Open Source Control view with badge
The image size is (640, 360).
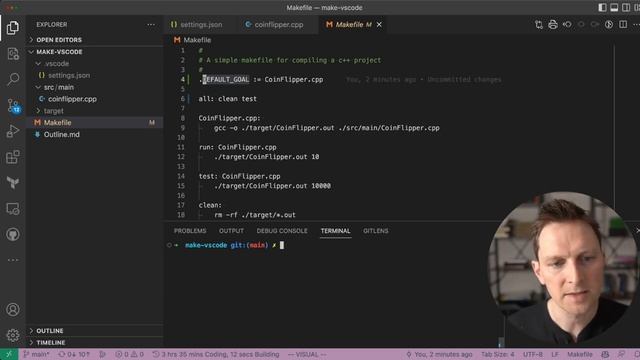tap(13, 106)
